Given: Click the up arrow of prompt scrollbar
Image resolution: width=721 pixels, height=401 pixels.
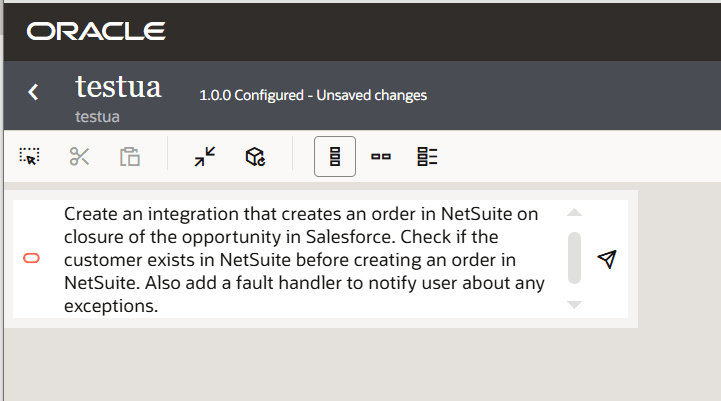Looking at the screenshot, I should click(x=574, y=212).
